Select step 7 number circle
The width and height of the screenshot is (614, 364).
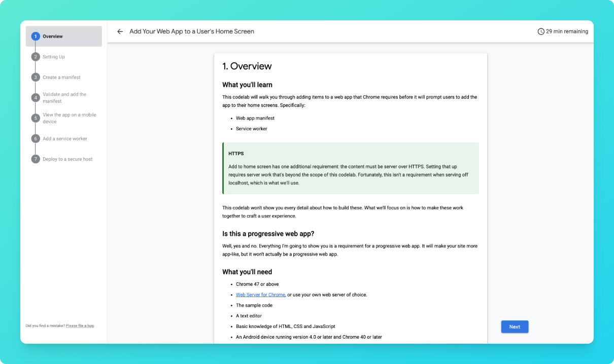[36, 159]
